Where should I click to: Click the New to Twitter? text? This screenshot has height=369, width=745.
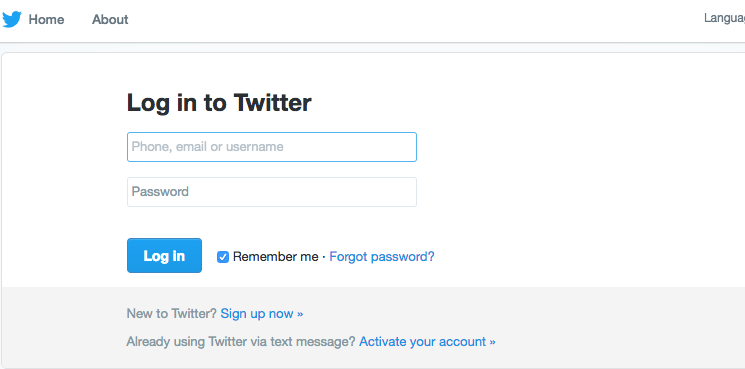click(172, 314)
